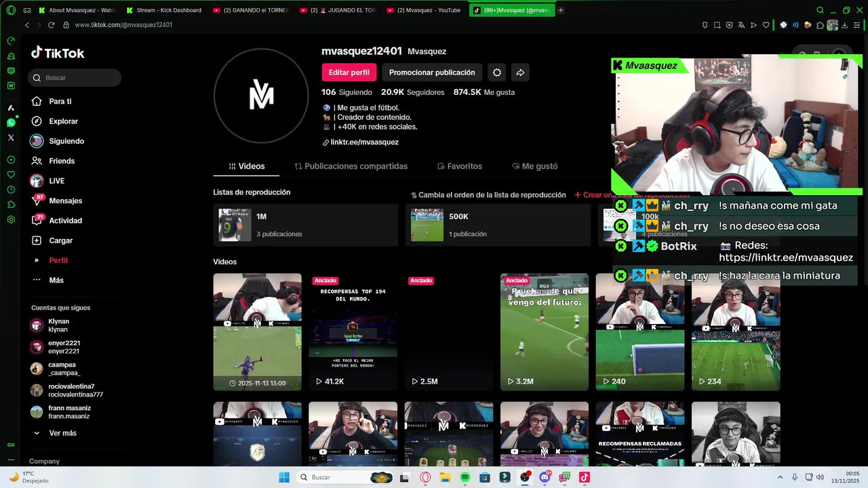The height and width of the screenshot is (488, 868).
Task: Open the pinned video with 41.2K views
Action: 353,332
